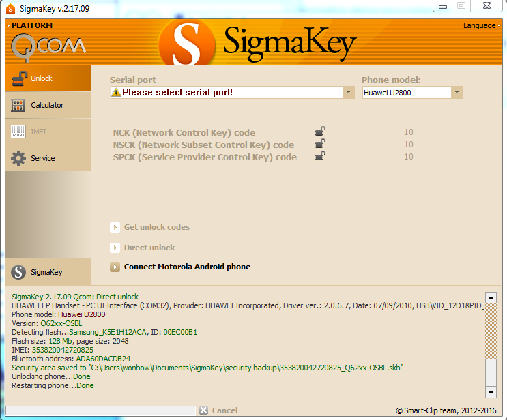The height and width of the screenshot is (420, 507).
Task: Click the log line 'Version: Q62xx-OSBL'
Action: coord(47,323)
